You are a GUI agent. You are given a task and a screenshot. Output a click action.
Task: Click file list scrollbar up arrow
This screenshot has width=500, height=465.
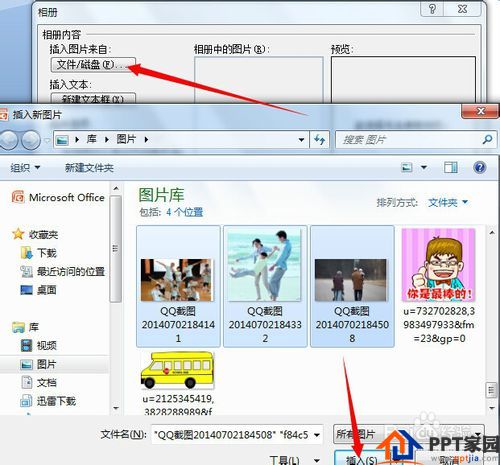click(x=492, y=233)
